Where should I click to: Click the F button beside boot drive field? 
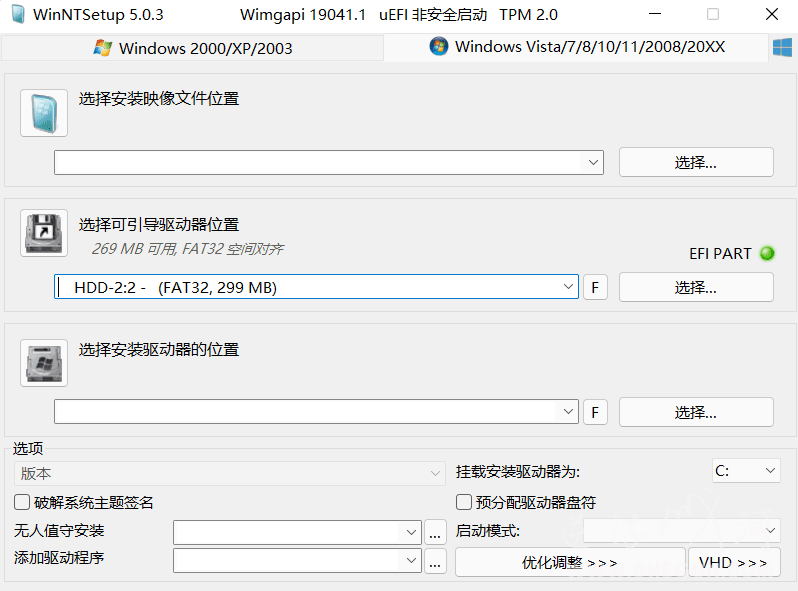(595, 288)
